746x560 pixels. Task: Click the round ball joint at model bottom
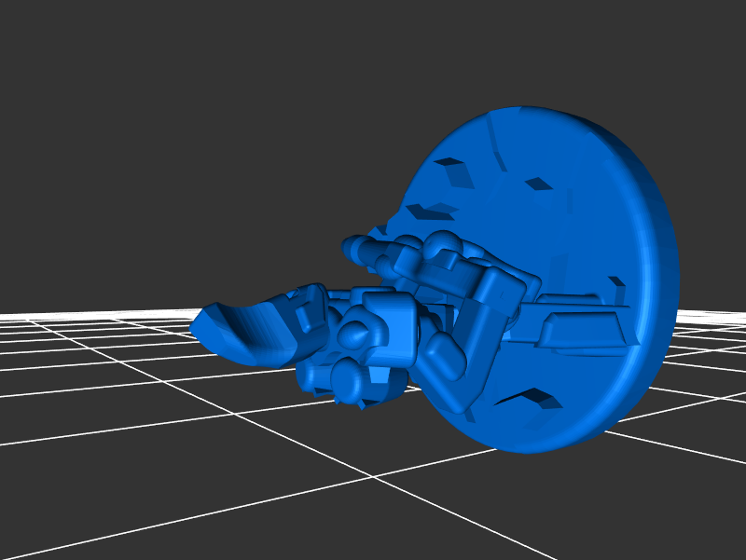tap(348, 380)
